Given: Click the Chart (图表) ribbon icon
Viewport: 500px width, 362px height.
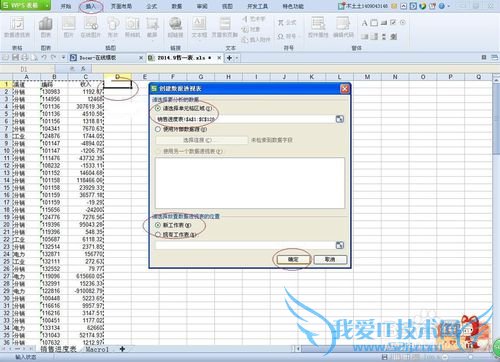Looking at the screenshot, I should [x=45, y=27].
